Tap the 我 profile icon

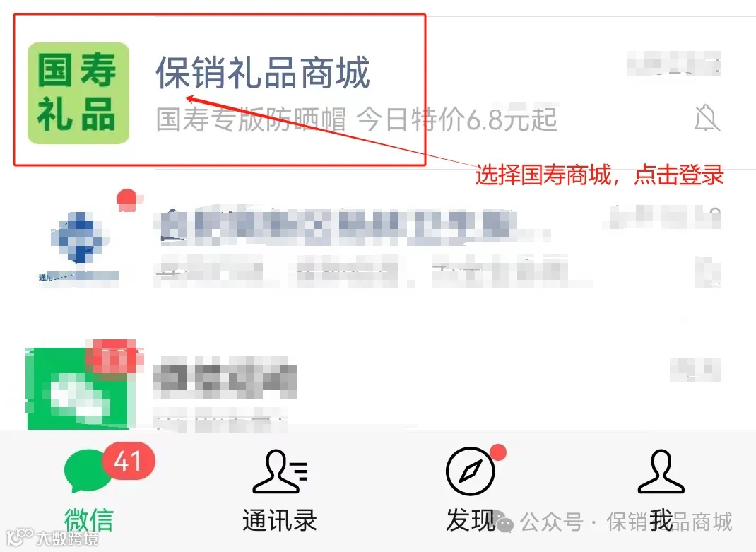pyautogui.click(x=661, y=471)
